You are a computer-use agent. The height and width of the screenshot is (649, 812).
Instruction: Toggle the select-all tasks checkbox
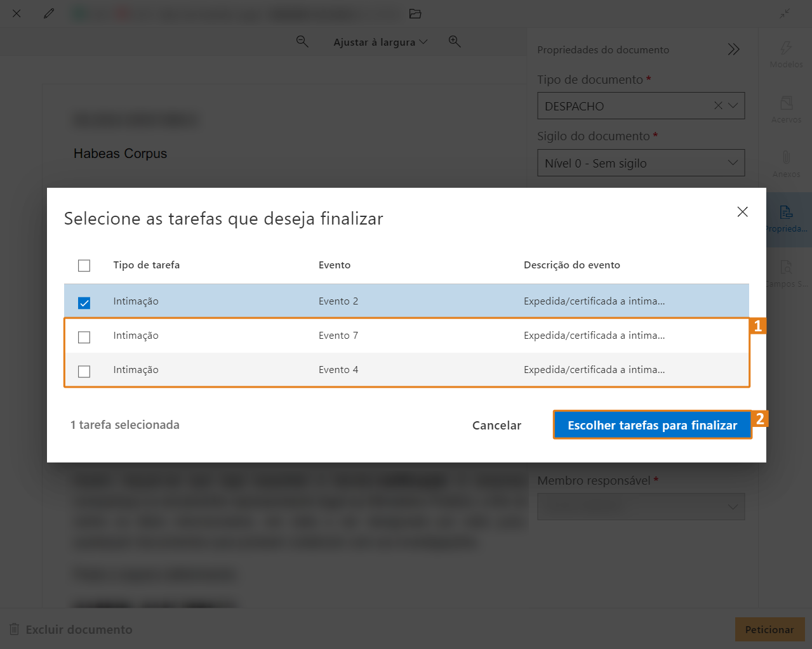pos(84,266)
